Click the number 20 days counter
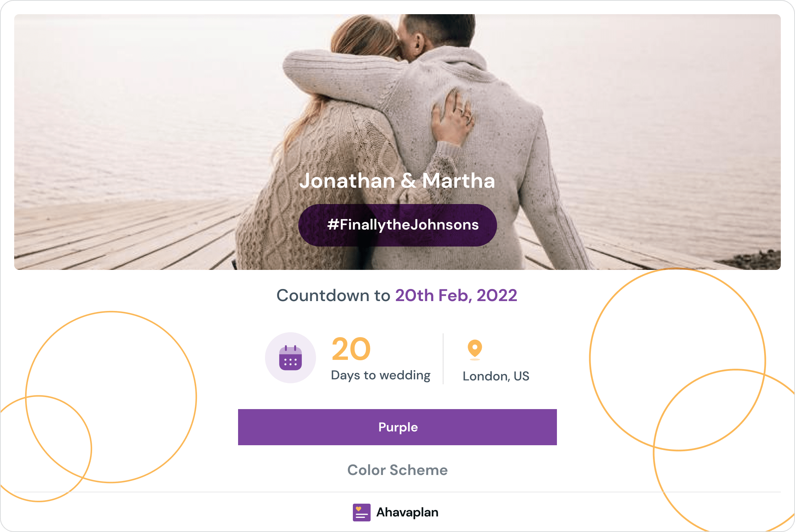Image resolution: width=795 pixels, height=532 pixels. coord(351,349)
